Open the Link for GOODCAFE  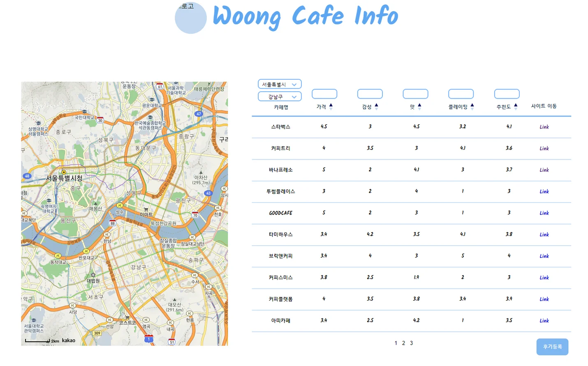point(544,213)
